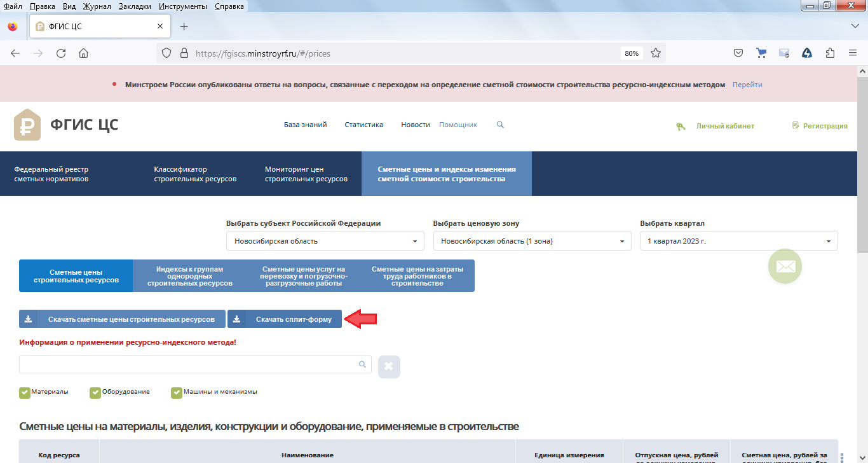Image resolution: width=868 pixels, height=463 pixels.
Task: Switch to Сметные цены на затраты труда tab
Action: [417, 275]
